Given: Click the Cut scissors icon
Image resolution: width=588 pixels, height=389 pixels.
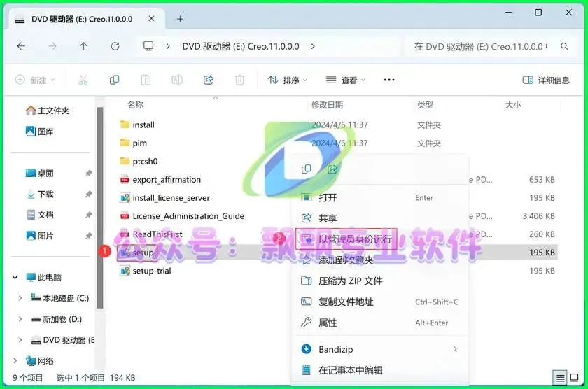Looking at the screenshot, I should (83, 80).
